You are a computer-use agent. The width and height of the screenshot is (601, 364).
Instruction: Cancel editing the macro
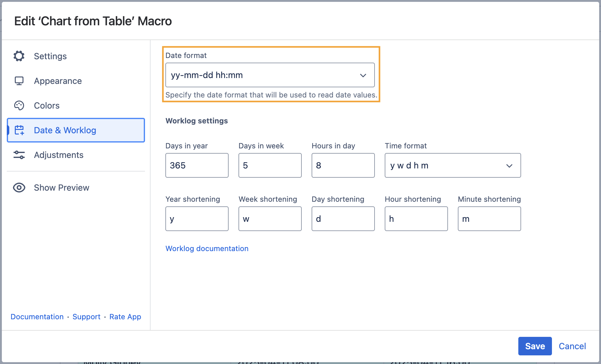click(x=572, y=346)
